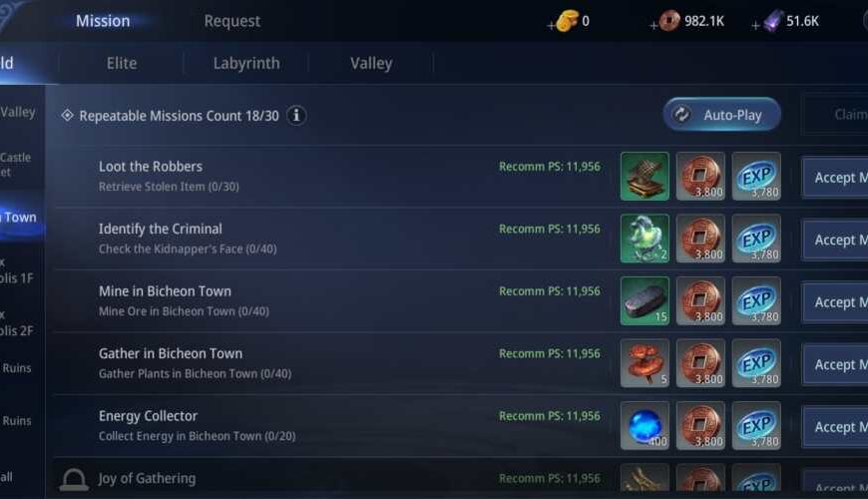Click the copper coin currency icon
Screen dimensions: 868x499
tap(669, 21)
